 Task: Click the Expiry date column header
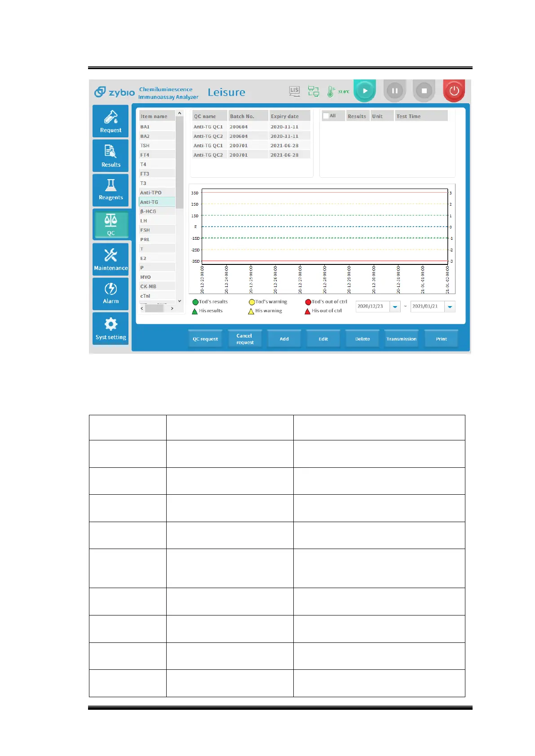(290, 116)
